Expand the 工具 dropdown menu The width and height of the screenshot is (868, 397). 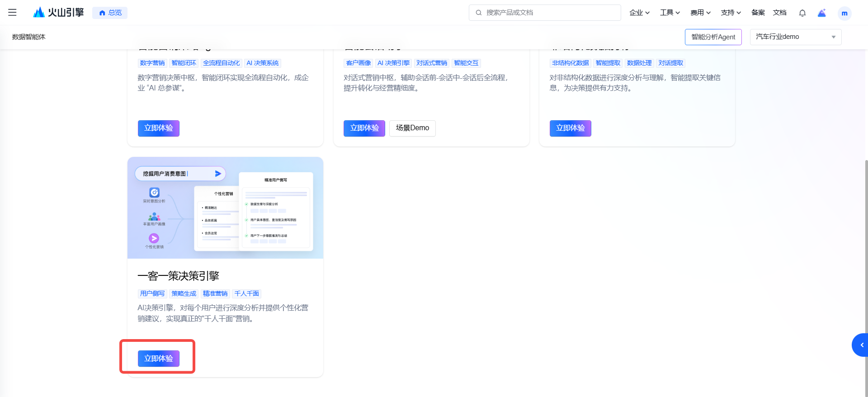point(670,13)
